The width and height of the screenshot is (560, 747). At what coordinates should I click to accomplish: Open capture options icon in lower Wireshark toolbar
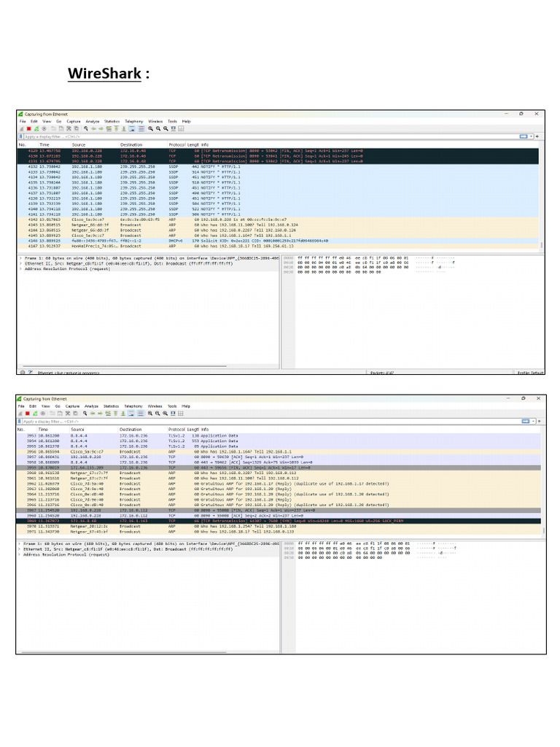coord(43,414)
